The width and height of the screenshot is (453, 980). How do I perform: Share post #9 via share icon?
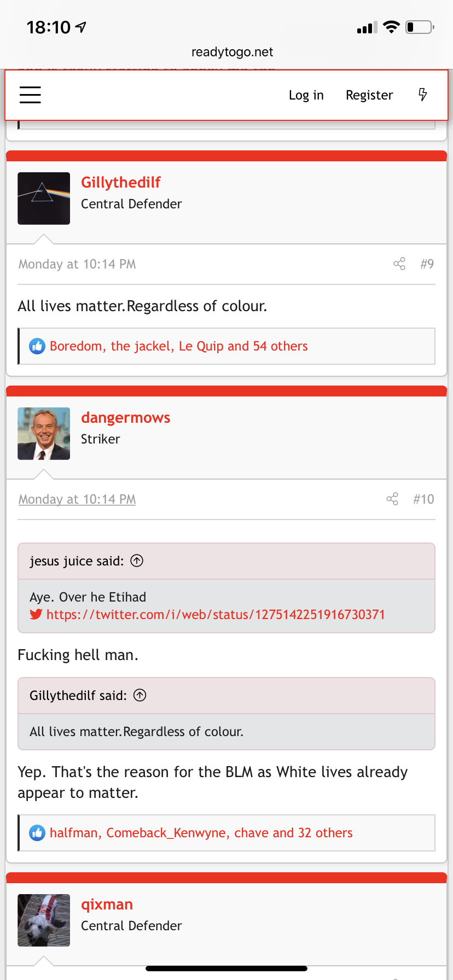399,264
